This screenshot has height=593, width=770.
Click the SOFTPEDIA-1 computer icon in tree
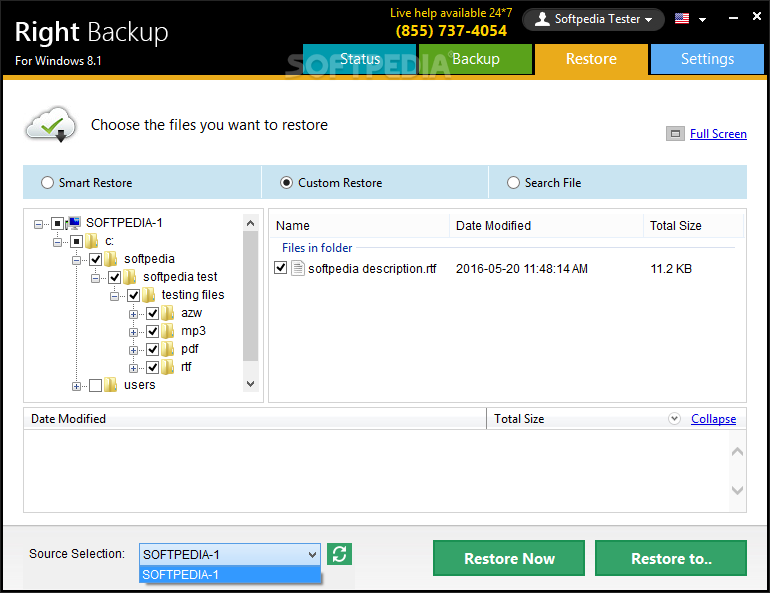coord(74,223)
